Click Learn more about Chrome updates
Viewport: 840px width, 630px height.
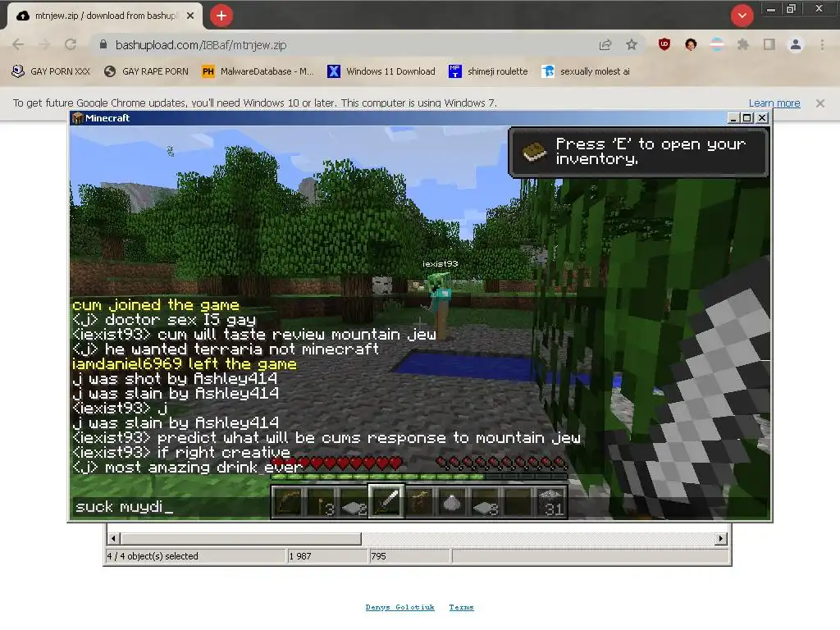click(774, 103)
